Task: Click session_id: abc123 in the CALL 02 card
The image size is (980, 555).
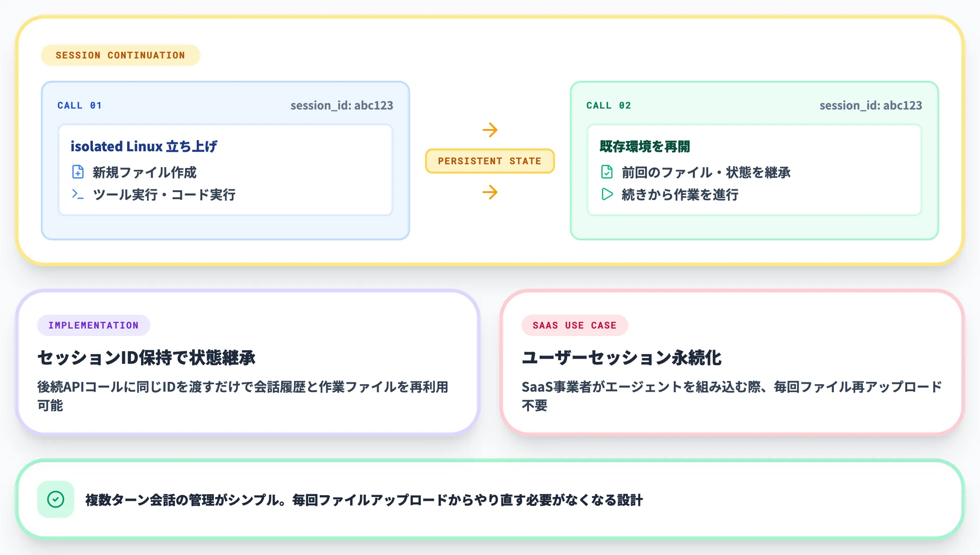Action: tap(870, 105)
